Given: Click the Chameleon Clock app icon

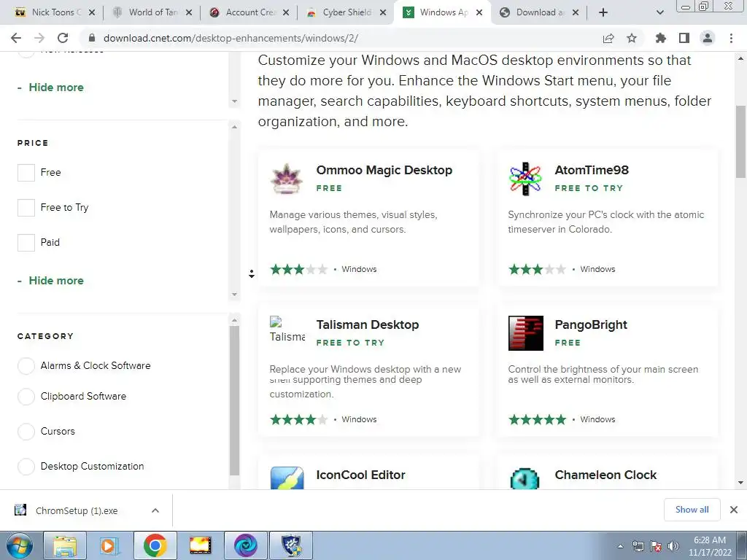Looking at the screenshot, I should (525, 478).
